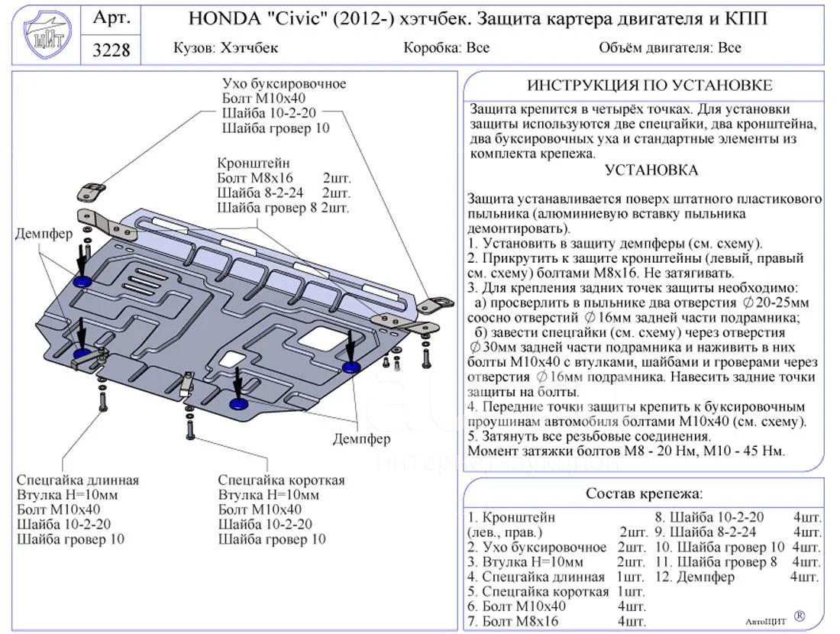Select list item '11. Шайба гровер 8 4шт.'

point(738,563)
